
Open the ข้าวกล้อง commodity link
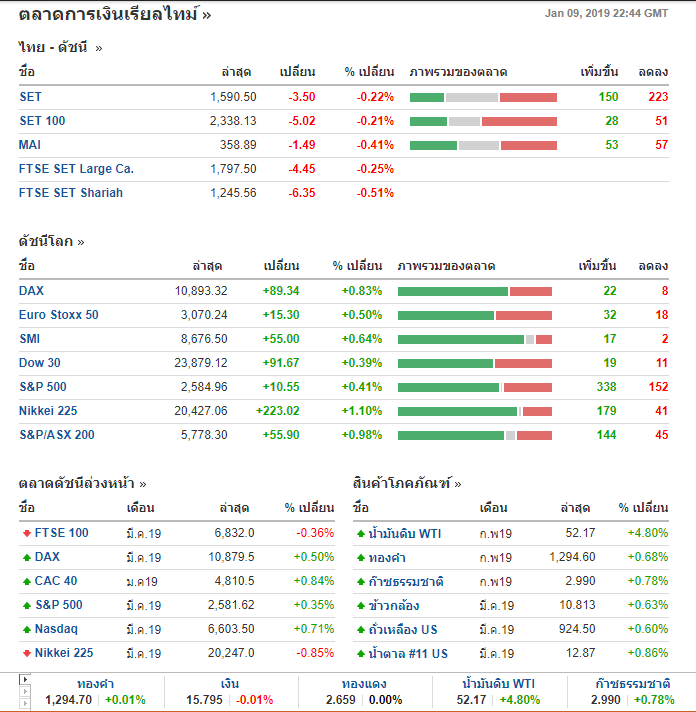pyautogui.click(x=394, y=606)
